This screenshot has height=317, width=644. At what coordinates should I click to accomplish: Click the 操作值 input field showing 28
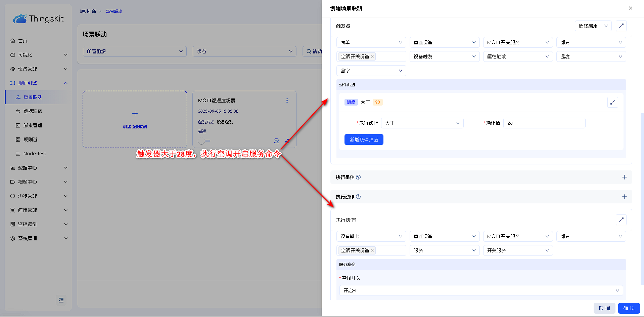[544, 123]
